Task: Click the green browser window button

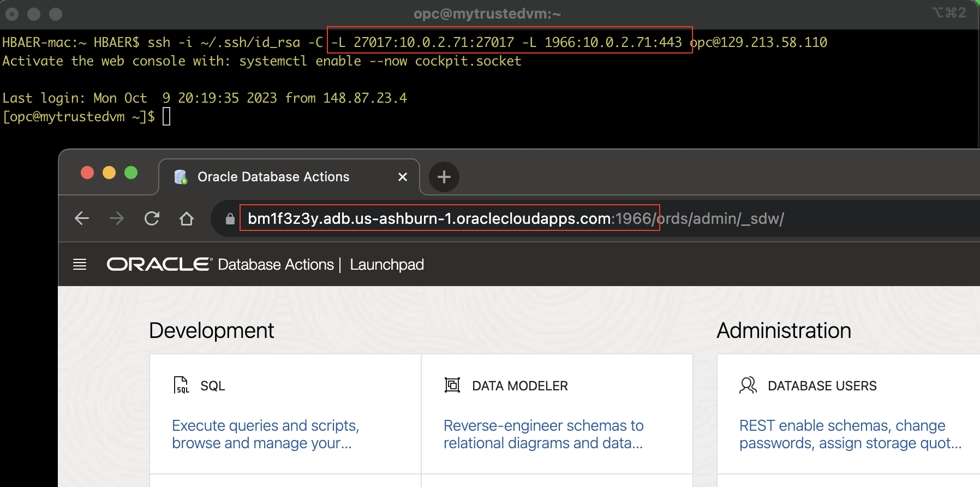Action: [131, 173]
